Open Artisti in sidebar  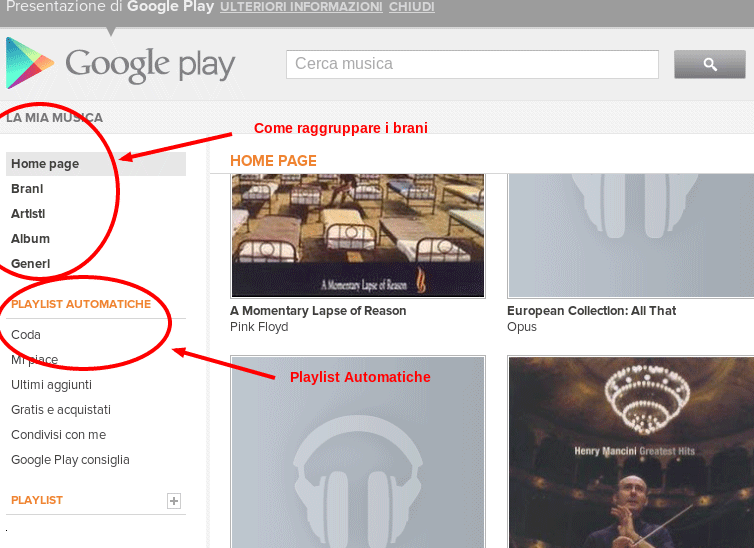coord(28,214)
